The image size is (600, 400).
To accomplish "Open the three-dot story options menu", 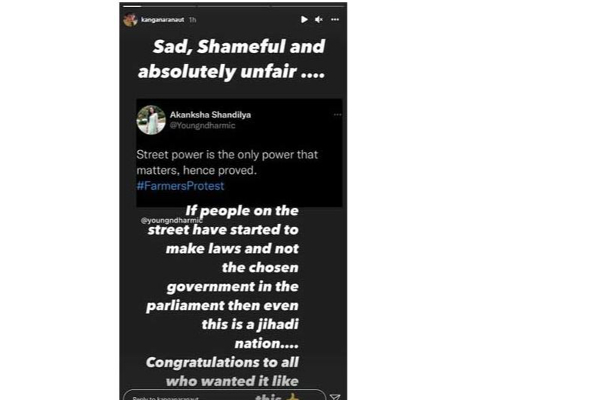I will pos(335,19).
